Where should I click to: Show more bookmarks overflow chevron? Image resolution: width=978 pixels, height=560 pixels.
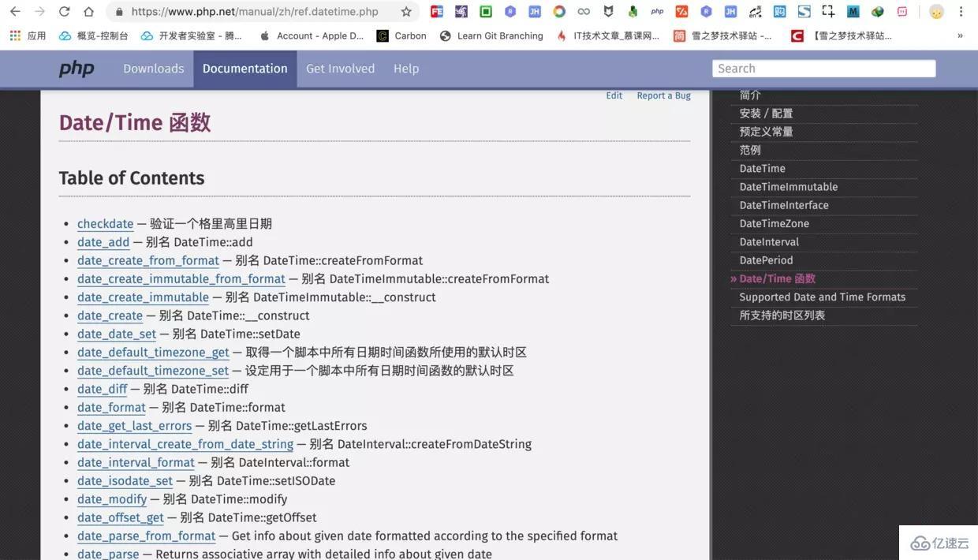[960, 35]
